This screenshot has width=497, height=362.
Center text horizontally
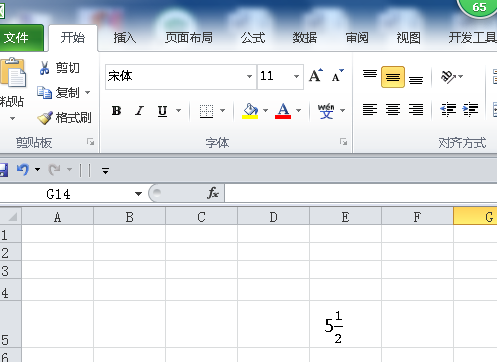[x=393, y=109]
